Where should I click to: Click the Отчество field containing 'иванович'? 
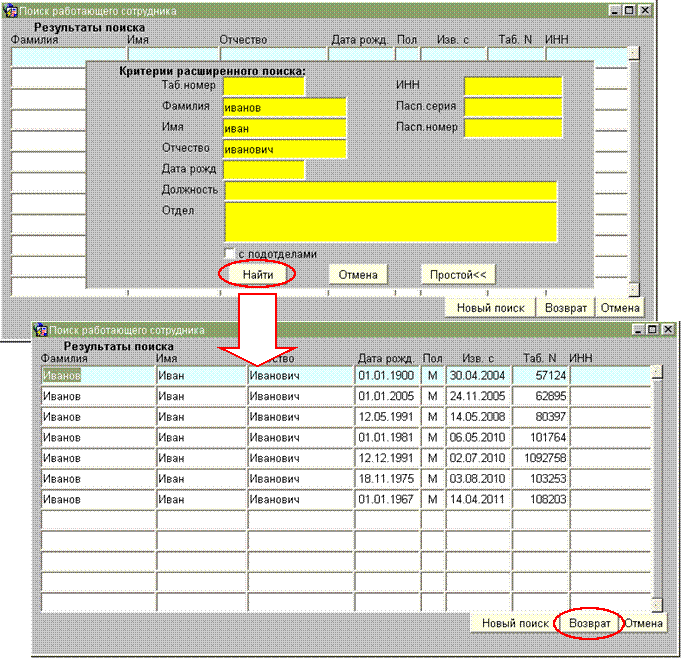[284, 149]
